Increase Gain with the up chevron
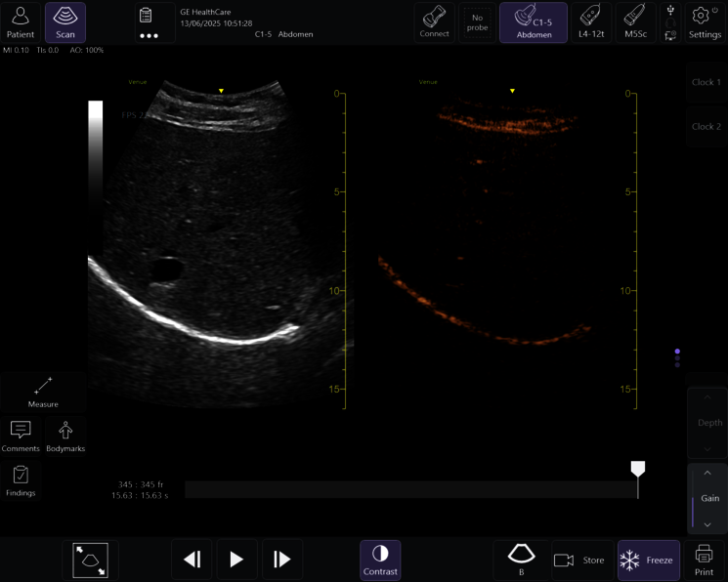The width and height of the screenshot is (728, 582). 708,473
